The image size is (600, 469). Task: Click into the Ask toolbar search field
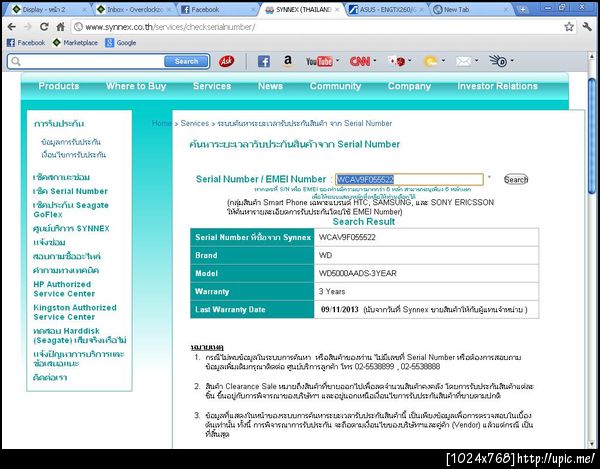coord(92,61)
